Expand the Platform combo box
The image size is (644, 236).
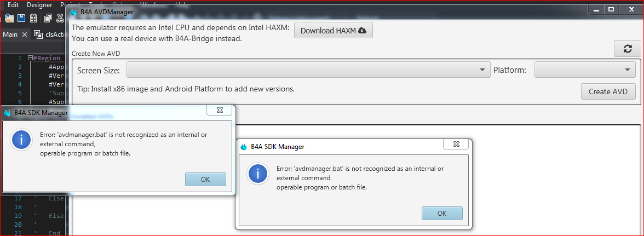584,70
